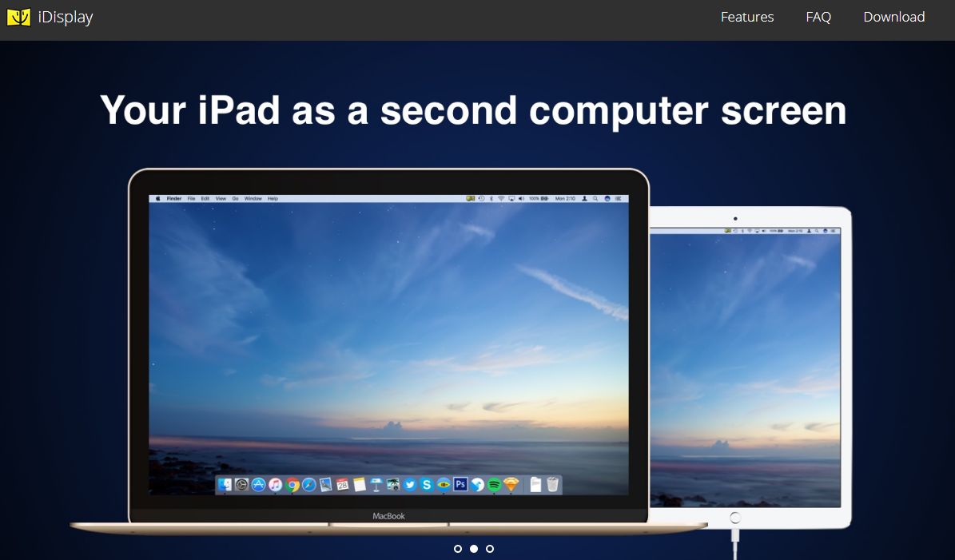
Task: Open Edit menu in MacBook menu bar
Action: point(205,198)
